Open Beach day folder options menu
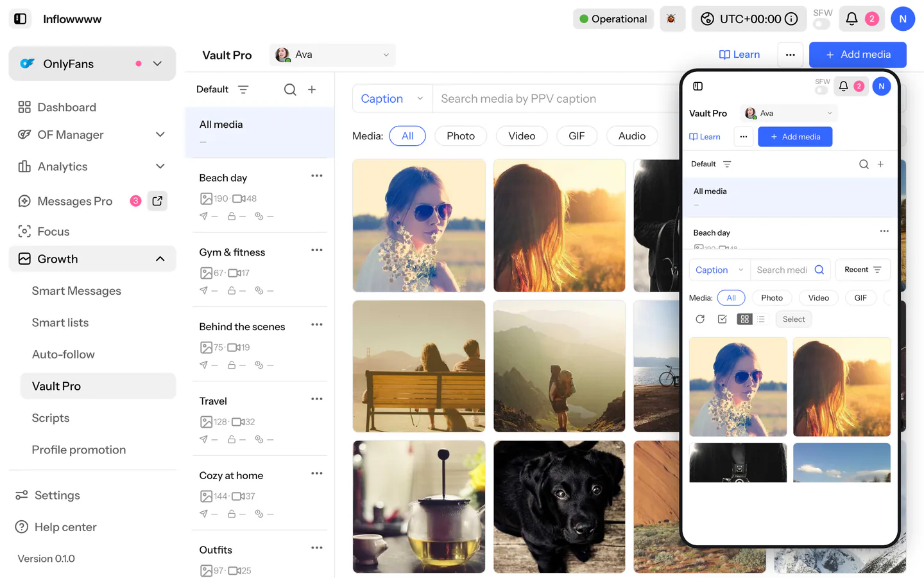 tap(317, 176)
